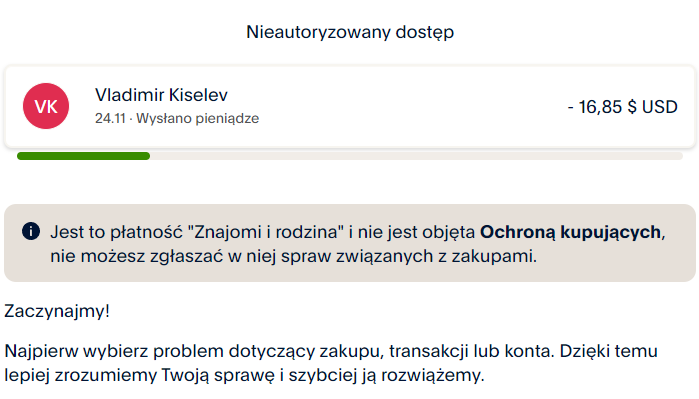Click the info icon in the banner
This screenshot has height=399, width=699.
tap(31, 231)
